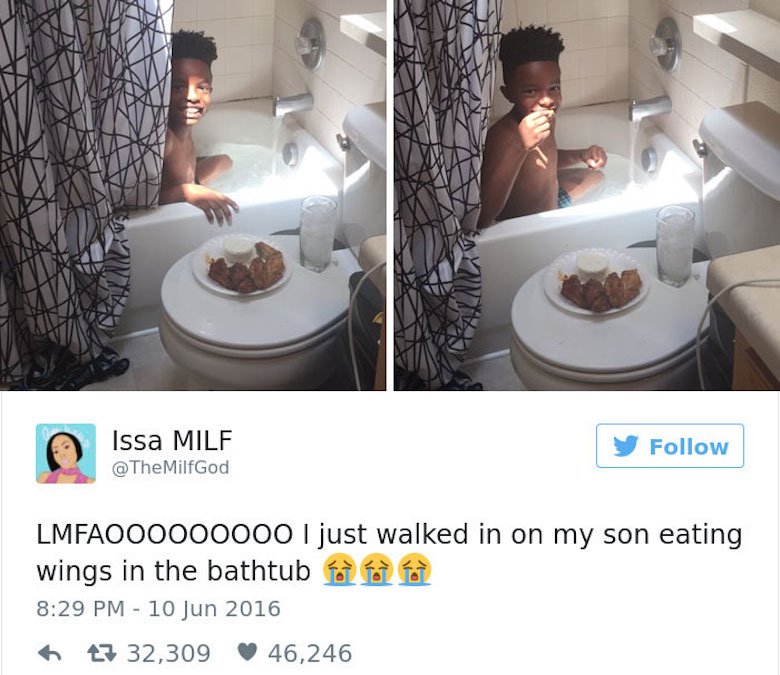Click the last crying emoji in tweet

tap(414, 570)
